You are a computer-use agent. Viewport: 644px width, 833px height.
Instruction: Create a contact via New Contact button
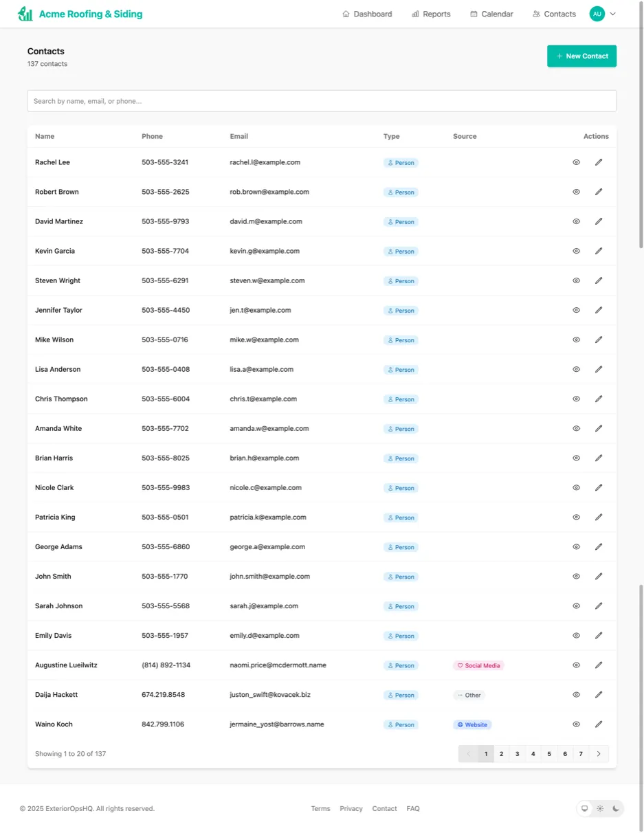581,56
